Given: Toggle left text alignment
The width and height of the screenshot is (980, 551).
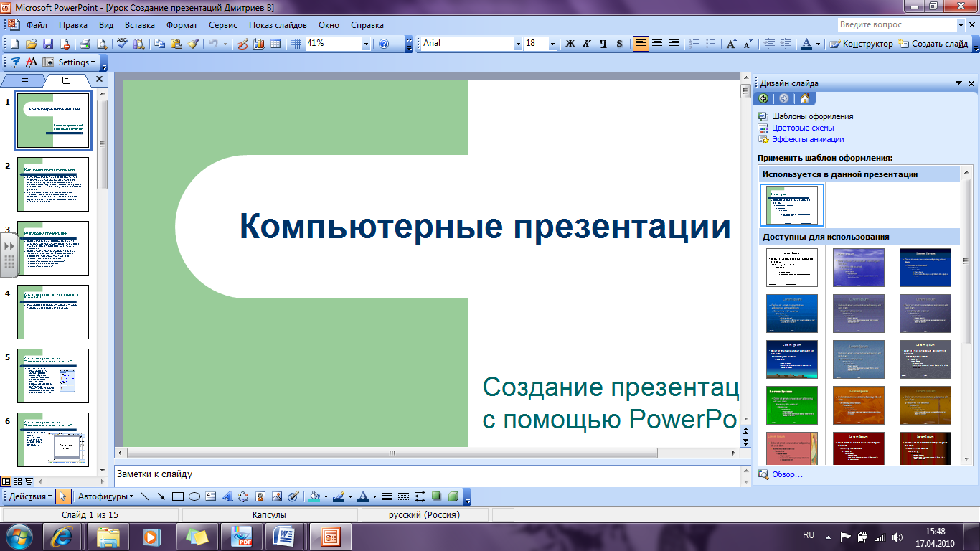Looking at the screenshot, I should pyautogui.click(x=641, y=44).
